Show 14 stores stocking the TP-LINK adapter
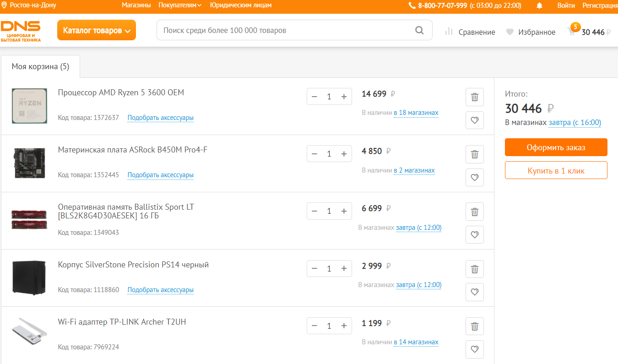 tap(416, 342)
